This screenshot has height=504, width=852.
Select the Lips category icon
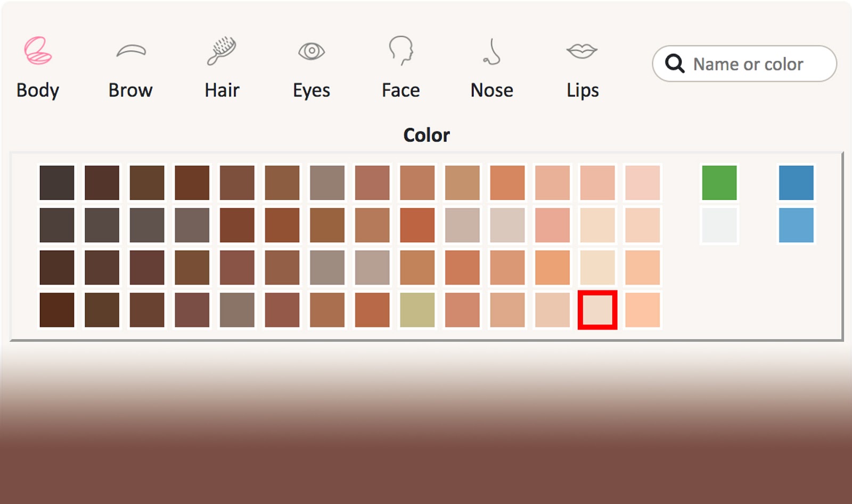pos(582,51)
